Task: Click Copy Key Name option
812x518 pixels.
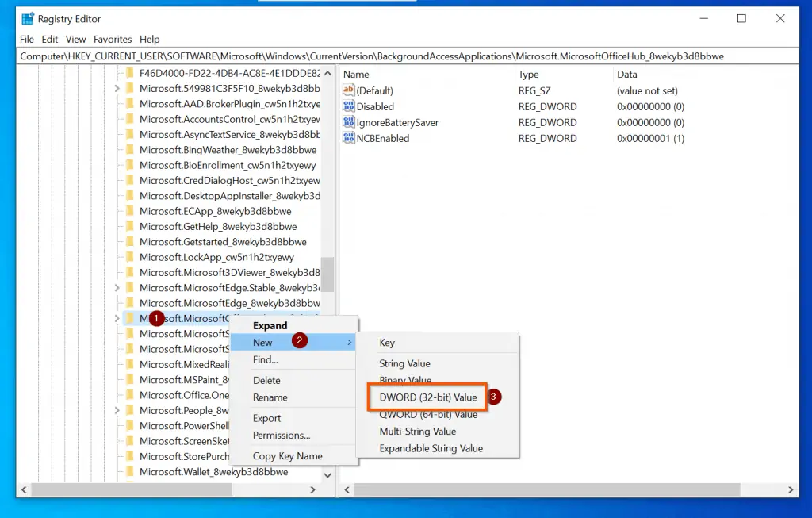Action: (x=287, y=456)
